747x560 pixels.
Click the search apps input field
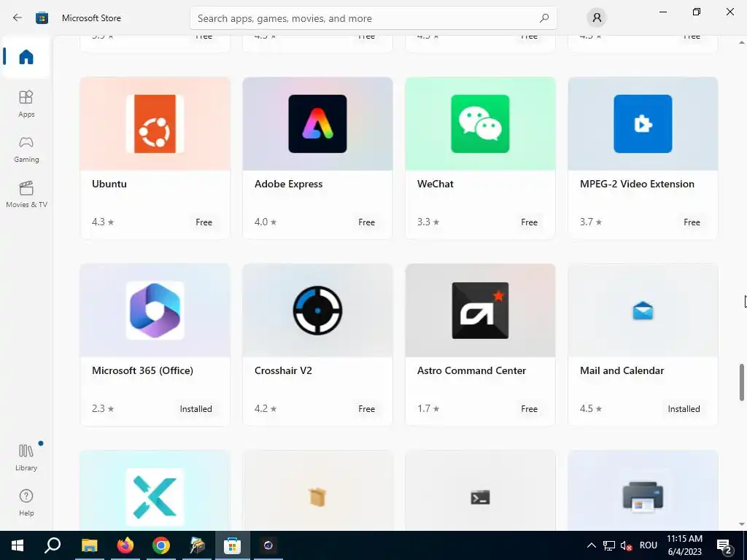[373, 18]
